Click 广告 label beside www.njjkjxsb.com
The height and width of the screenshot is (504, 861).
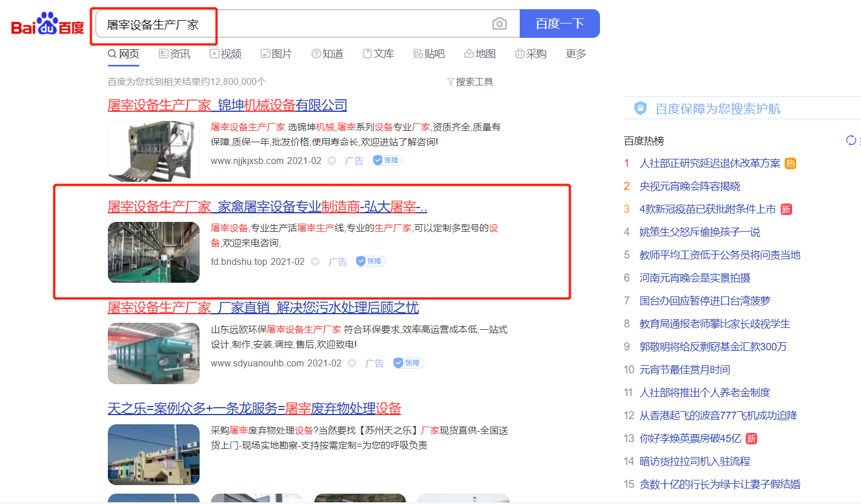tap(354, 161)
